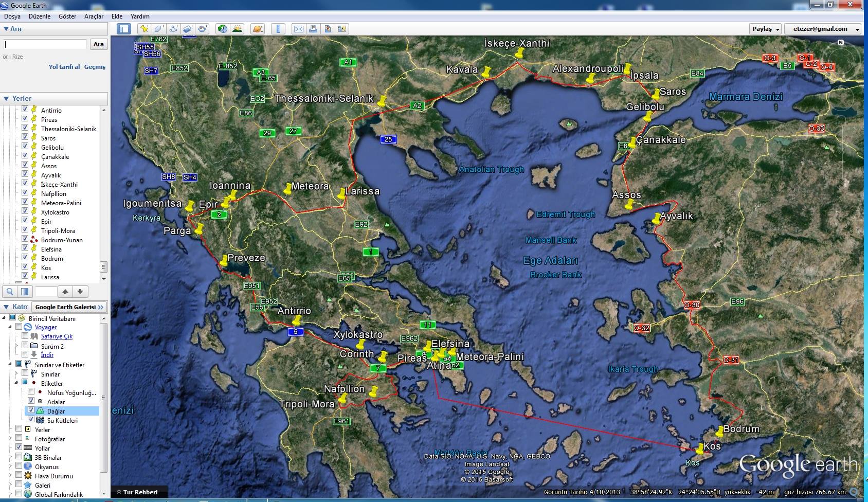Open the Araçlar menu

coord(94,16)
